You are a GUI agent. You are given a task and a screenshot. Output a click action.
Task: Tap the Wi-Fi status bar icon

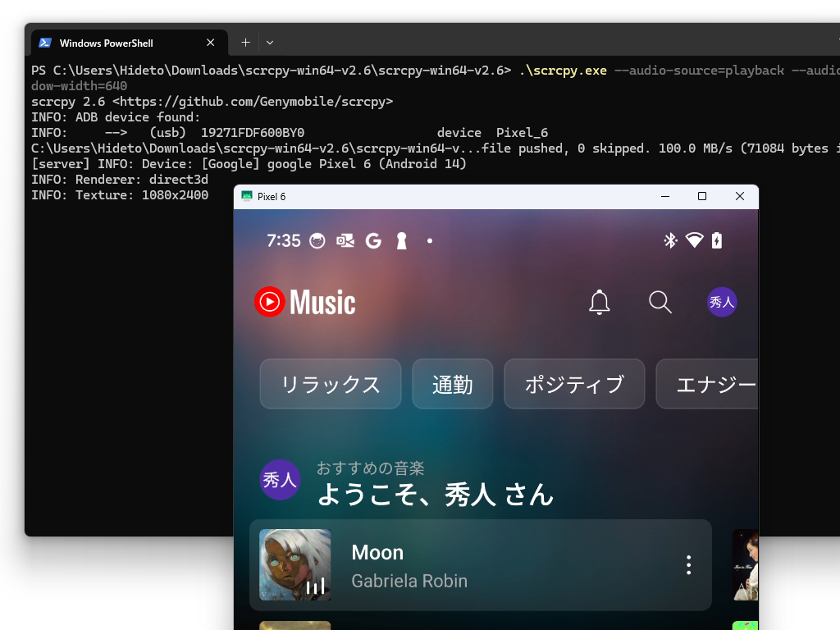click(693, 240)
